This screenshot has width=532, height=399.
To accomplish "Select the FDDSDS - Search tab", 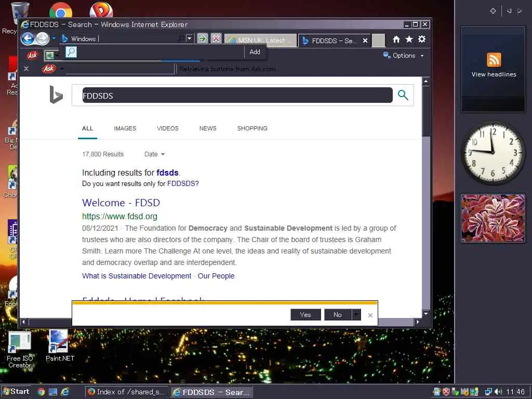I will pos(331,41).
